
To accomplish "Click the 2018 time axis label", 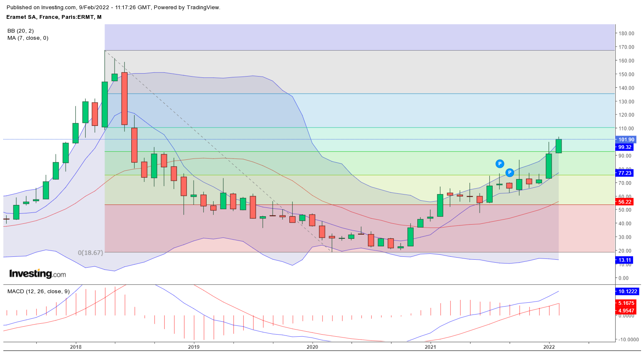I will [x=76, y=347].
